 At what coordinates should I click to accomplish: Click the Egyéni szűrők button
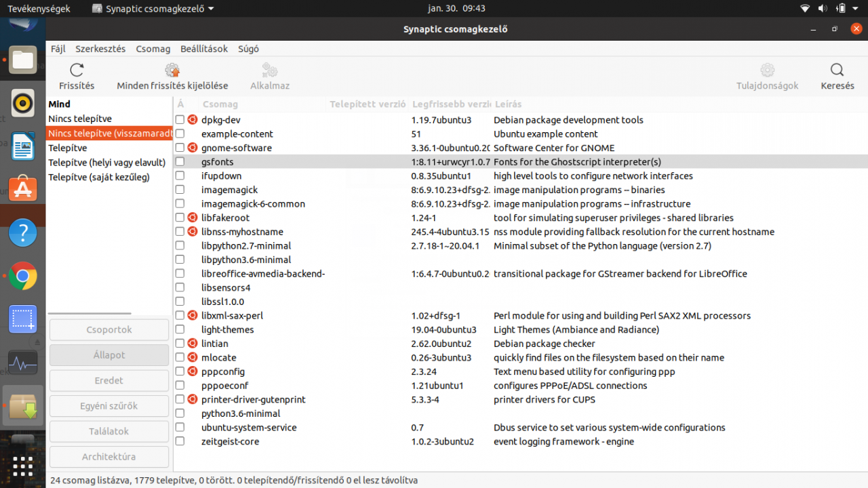coord(109,406)
